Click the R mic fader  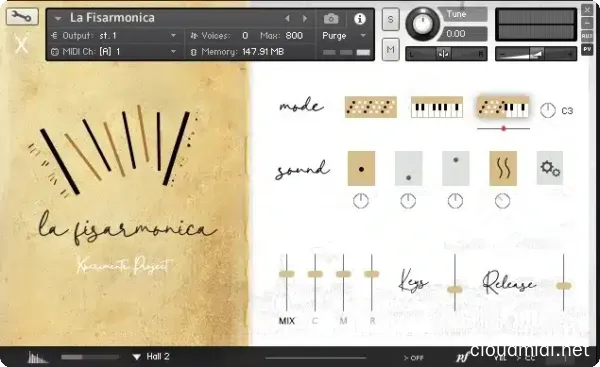(372, 274)
